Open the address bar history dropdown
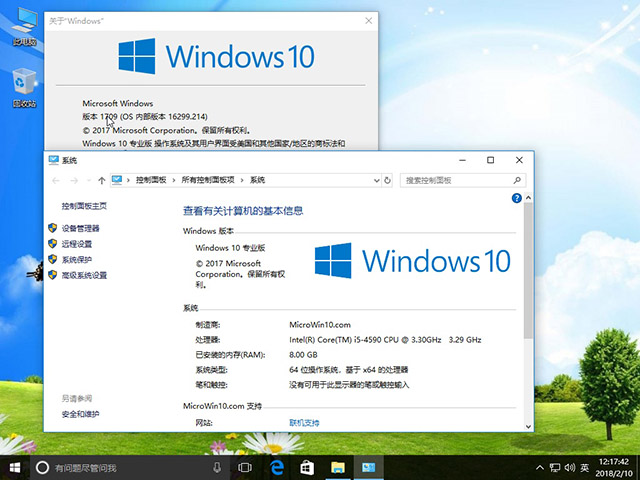The width and height of the screenshot is (640, 480). click(x=376, y=180)
